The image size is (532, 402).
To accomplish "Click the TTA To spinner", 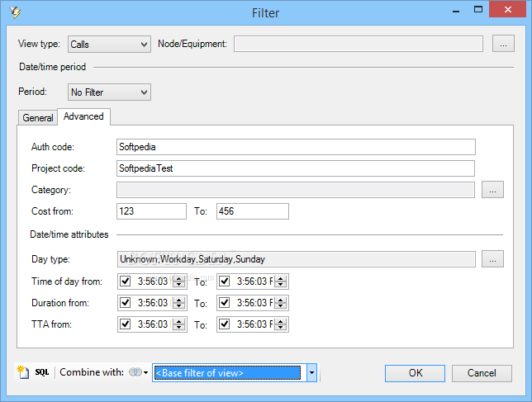I will tap(281, 324).
